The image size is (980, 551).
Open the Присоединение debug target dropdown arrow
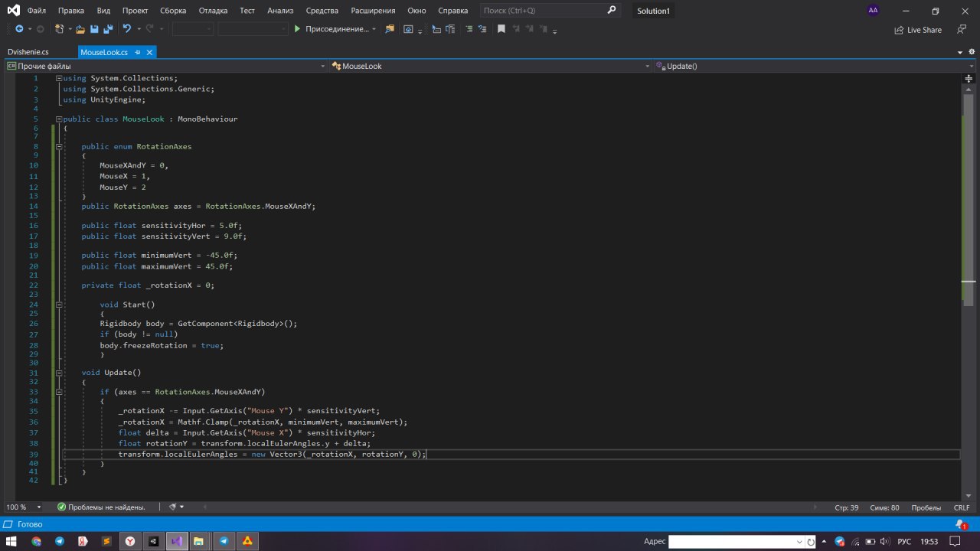point(374,29)
